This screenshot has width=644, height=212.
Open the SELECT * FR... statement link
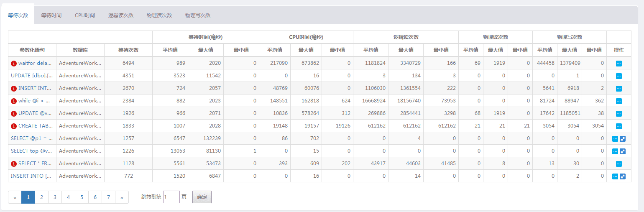click(x=35, y=163)
